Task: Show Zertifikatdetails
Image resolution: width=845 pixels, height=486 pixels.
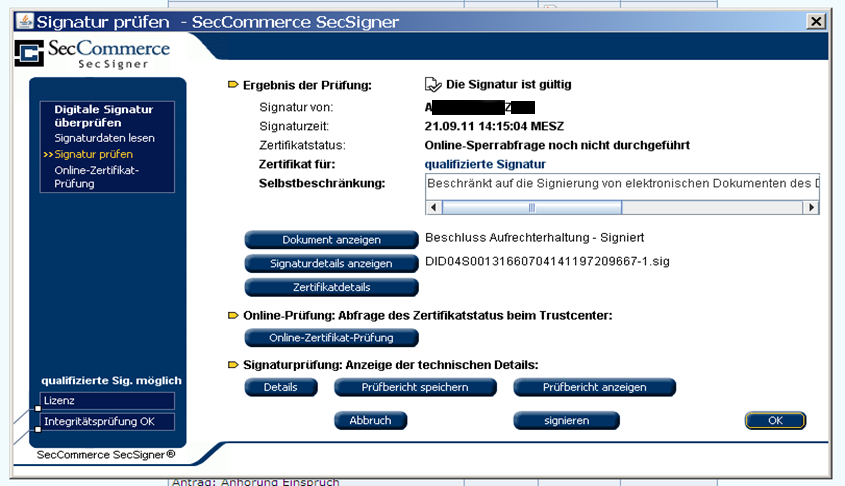Action: (331, 287)
